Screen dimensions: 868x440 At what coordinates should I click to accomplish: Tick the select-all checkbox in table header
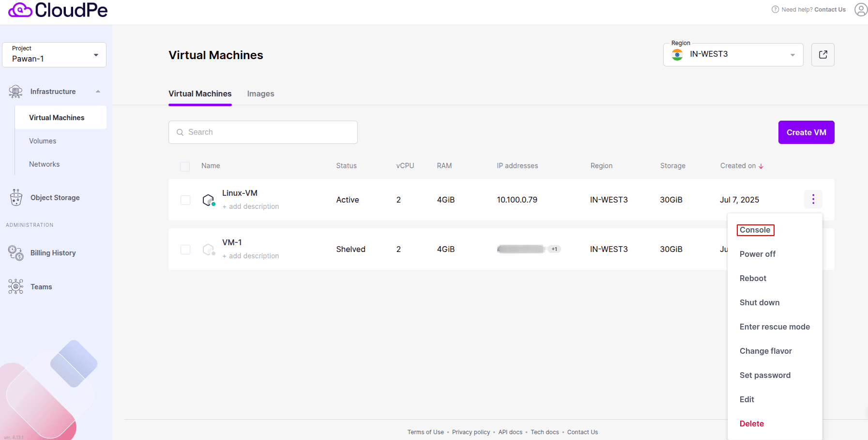pyautogui.click(x=185, y=166)
